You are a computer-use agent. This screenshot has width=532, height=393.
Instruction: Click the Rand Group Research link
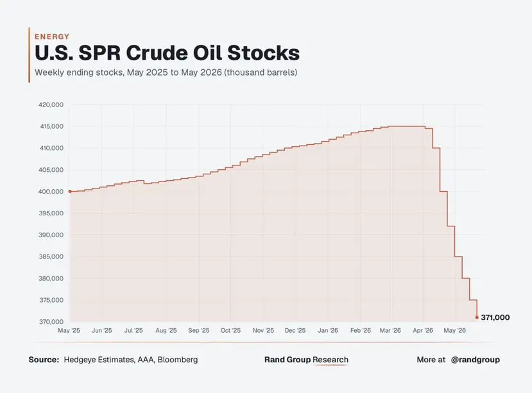coord(306,360)
